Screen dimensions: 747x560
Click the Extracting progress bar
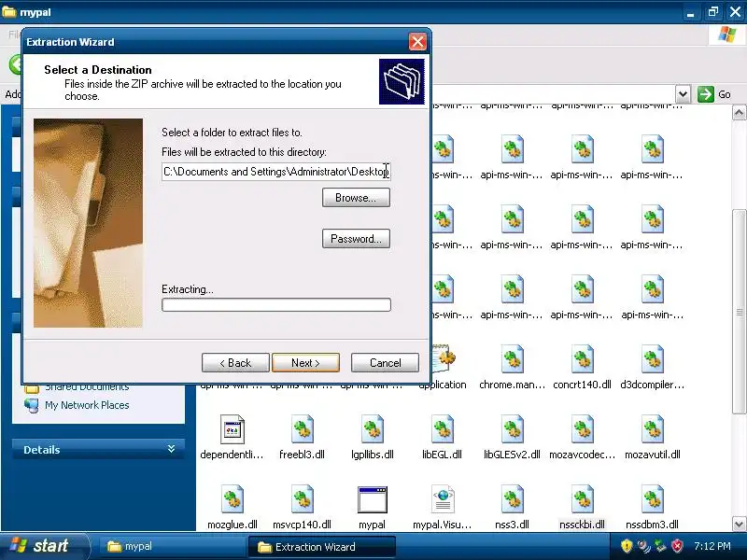click(x=276, y=305)
